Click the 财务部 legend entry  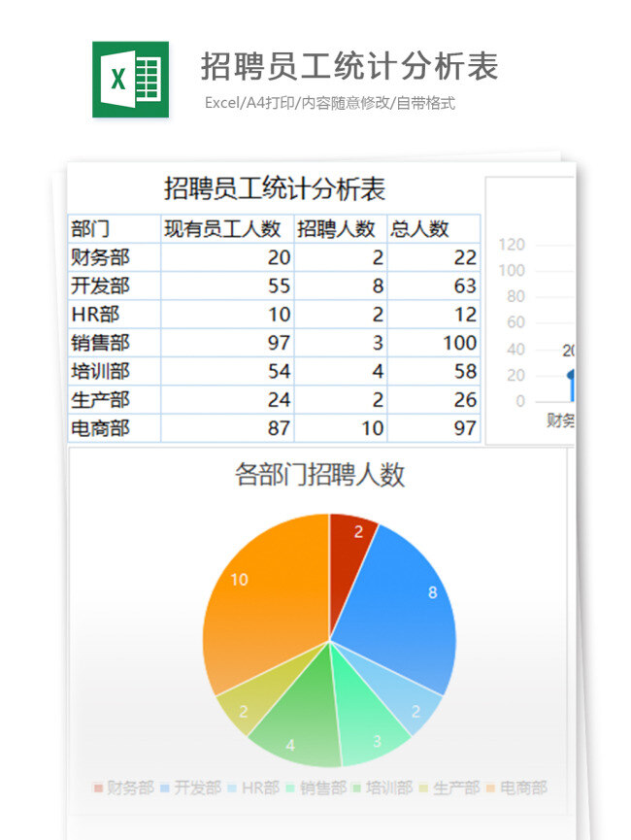click(123, 788)
